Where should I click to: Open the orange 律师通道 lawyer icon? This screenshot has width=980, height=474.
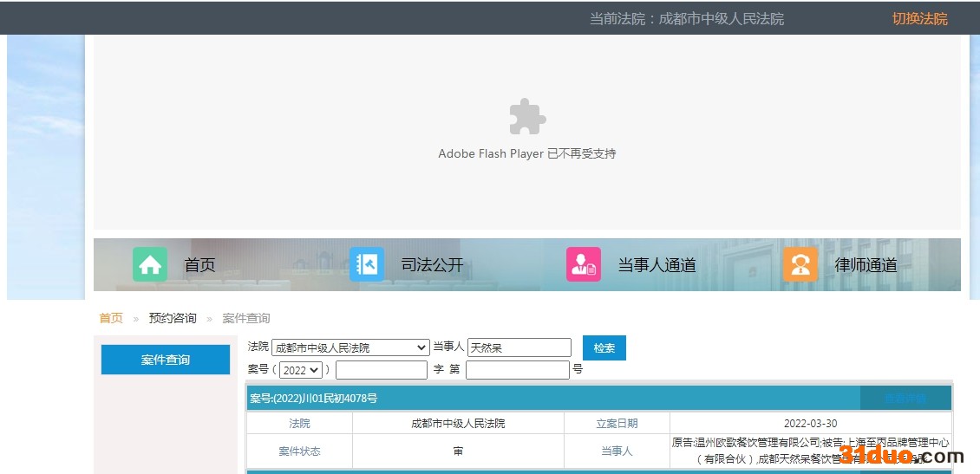(800, 264)
